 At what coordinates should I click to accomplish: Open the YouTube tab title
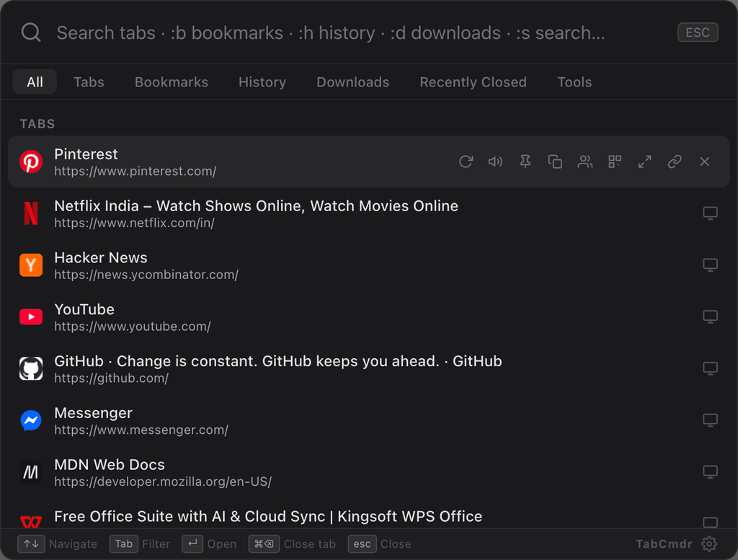click(x=84, y=309)
